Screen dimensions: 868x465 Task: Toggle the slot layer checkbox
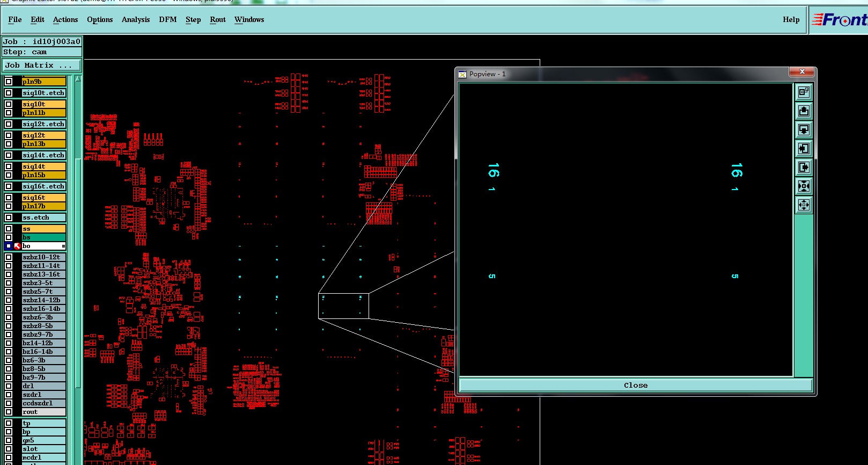pyautogui.click(x=9, y=449)
